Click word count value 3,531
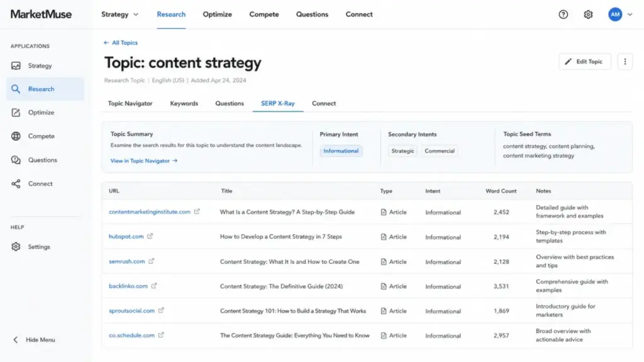 501,286
